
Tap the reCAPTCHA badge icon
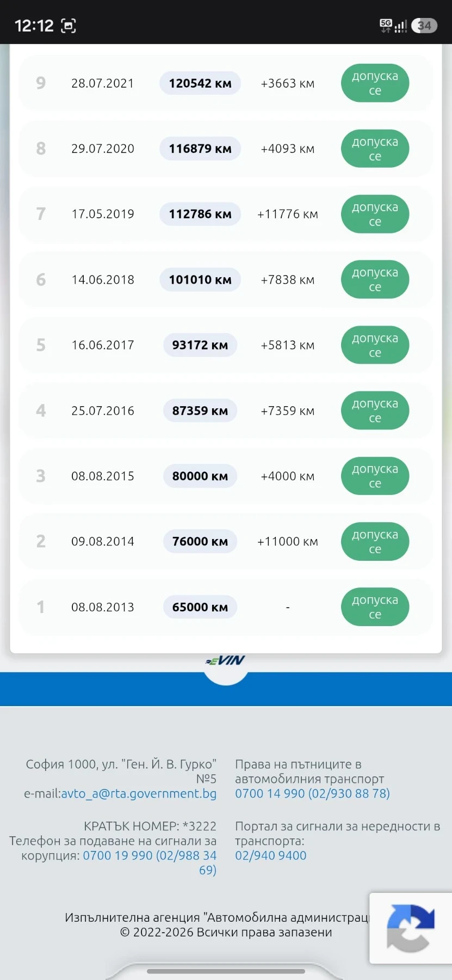tap(411, 928)
